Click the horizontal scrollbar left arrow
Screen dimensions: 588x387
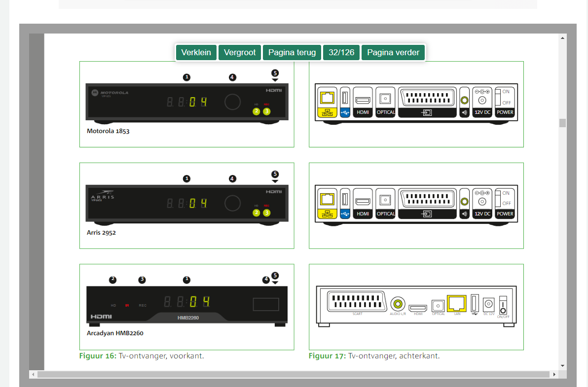pos(33,374)
